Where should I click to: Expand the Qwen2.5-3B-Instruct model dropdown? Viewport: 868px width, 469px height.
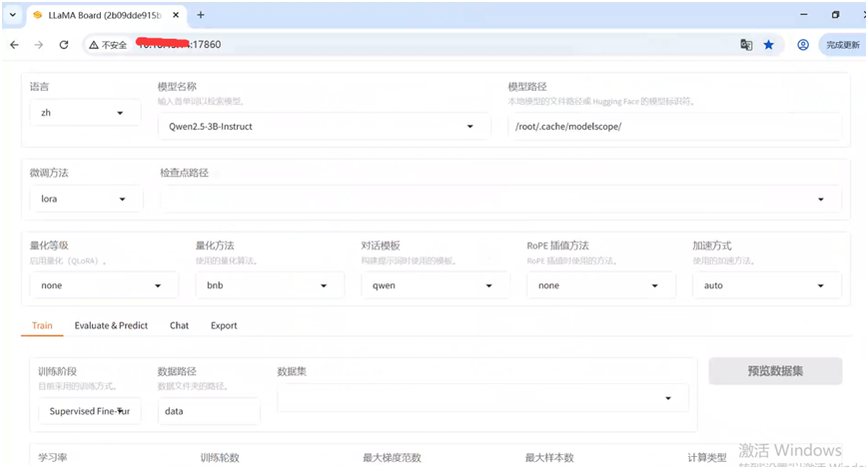pyautogui.click(x=324, y=127)
